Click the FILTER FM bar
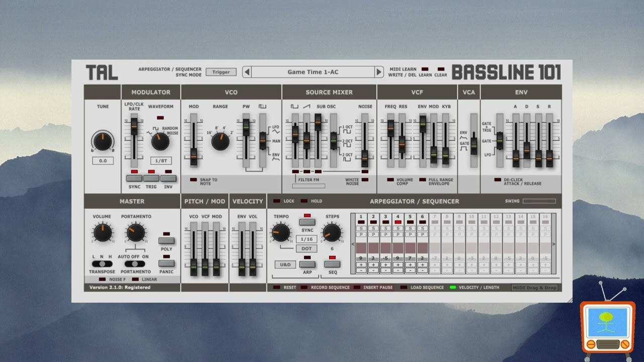Image resolution: width=644 pixels, height=362 pixels. coord(308,186)
